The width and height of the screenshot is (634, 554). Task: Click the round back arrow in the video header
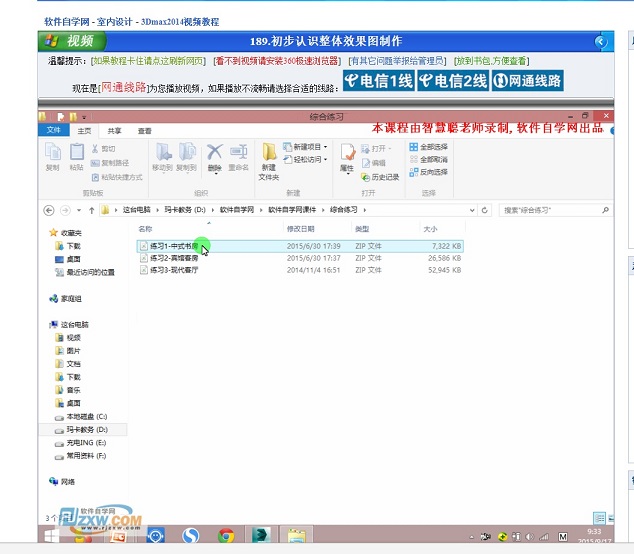pos(600,41)
